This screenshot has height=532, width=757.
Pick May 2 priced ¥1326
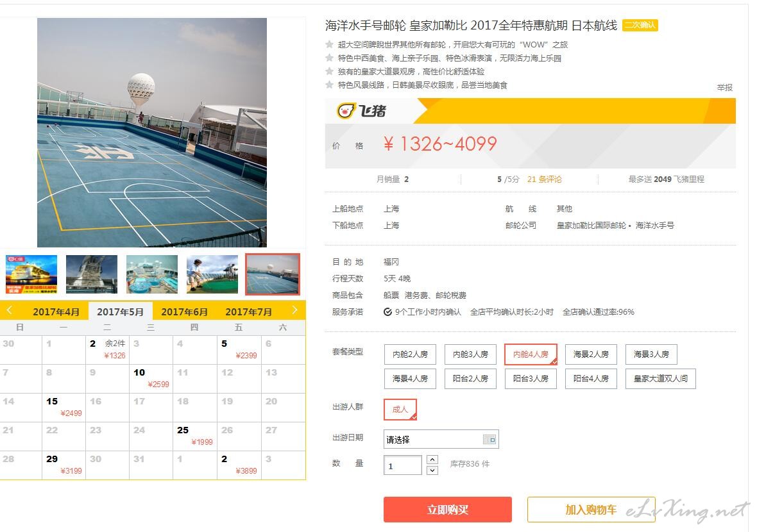point(107,350)
